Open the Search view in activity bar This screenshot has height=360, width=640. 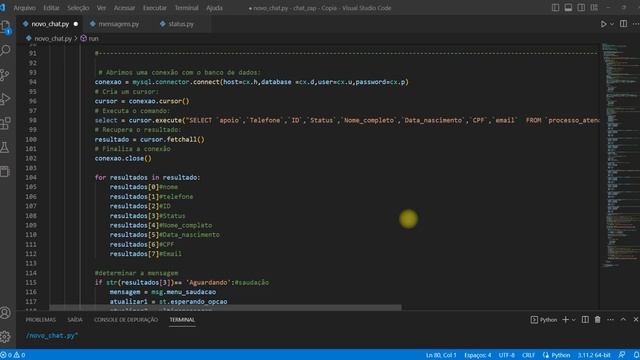pyautogui.click(x=6, y=50)
